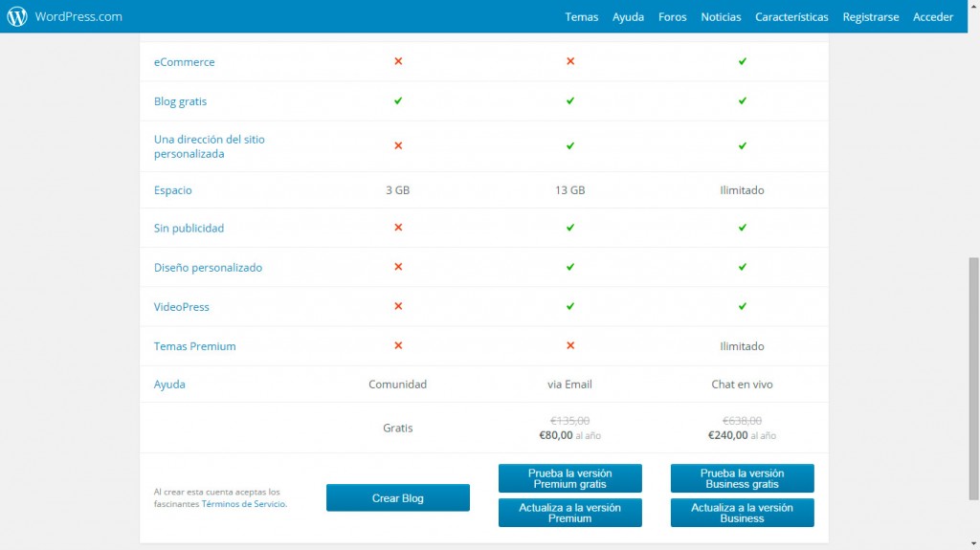Click dirección personalizada cross in free column
Screen dimensions: 980x550
[398, 145]
